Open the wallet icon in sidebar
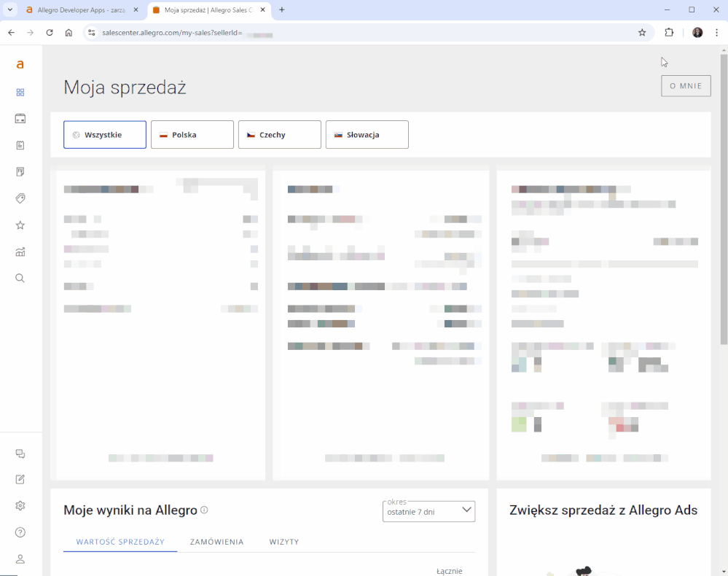Viewport: 728px width, 576px height. coord(20,119)
